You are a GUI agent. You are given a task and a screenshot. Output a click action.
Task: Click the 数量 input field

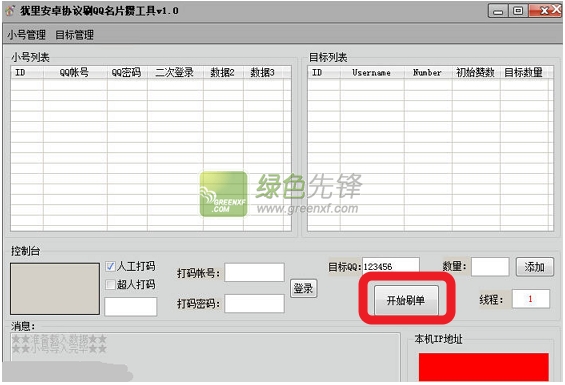[x=490, y=267]
